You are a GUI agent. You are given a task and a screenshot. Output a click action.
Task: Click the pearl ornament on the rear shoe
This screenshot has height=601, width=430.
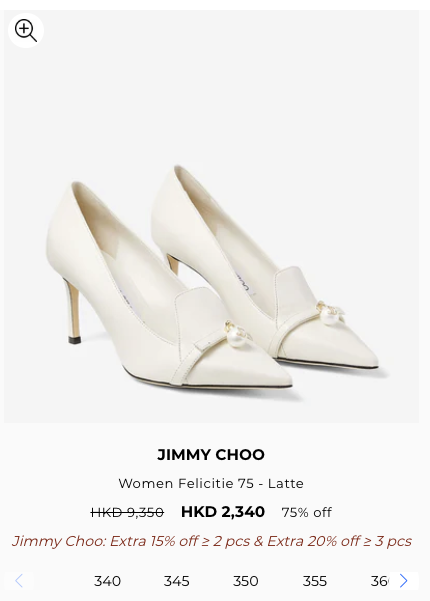(329, 314)
